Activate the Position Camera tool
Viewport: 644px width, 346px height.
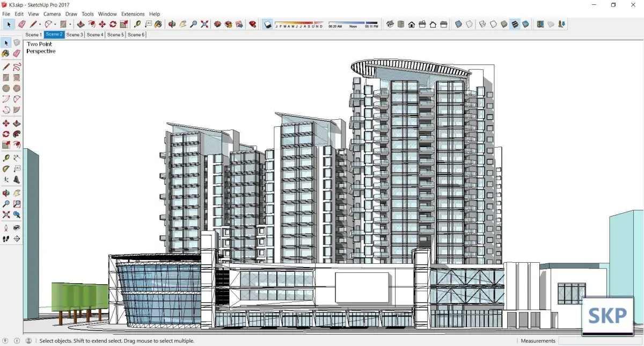click(6, 228)
